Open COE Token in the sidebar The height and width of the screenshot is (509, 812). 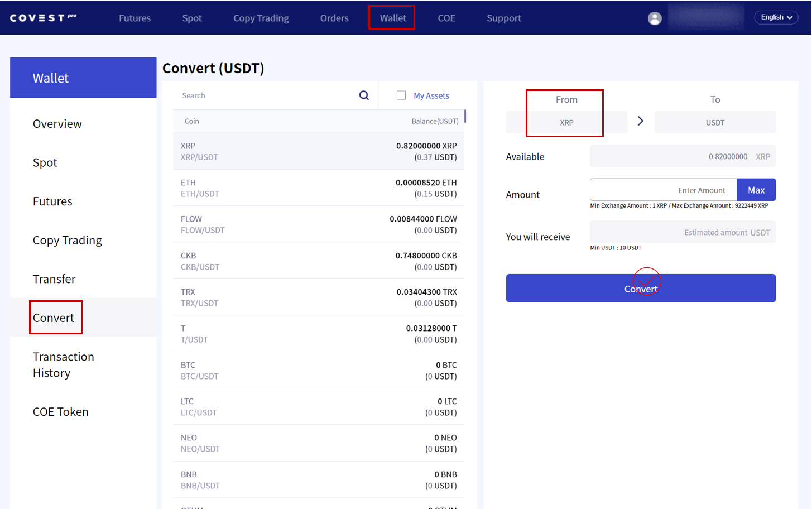(60, 412)
